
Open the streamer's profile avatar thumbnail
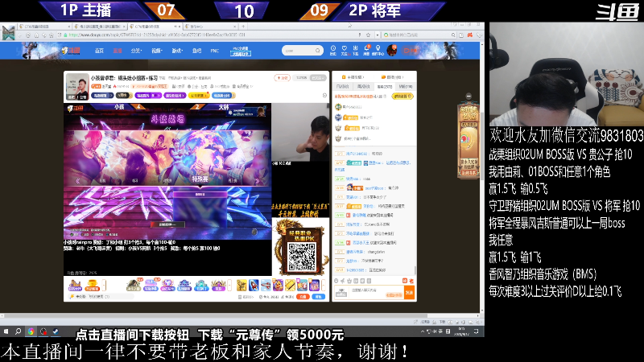coord(77,87)
